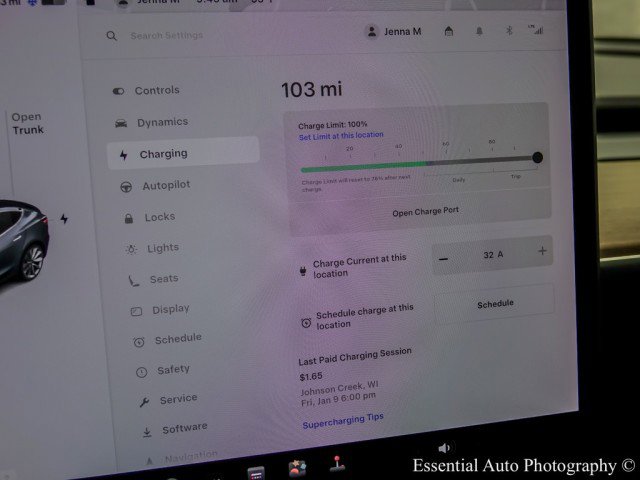Open the Software settings section
This screenshot has width=640, height=480.
[x=184, y=428]
